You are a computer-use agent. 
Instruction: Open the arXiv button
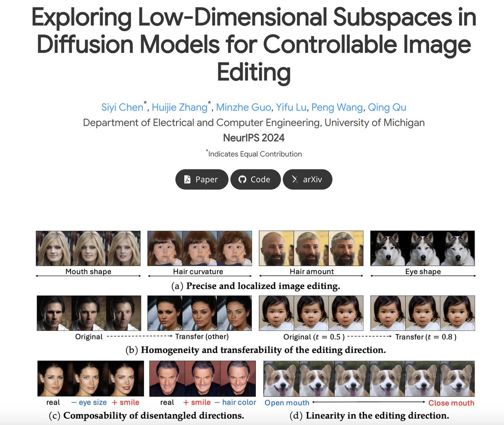point(307,180)
